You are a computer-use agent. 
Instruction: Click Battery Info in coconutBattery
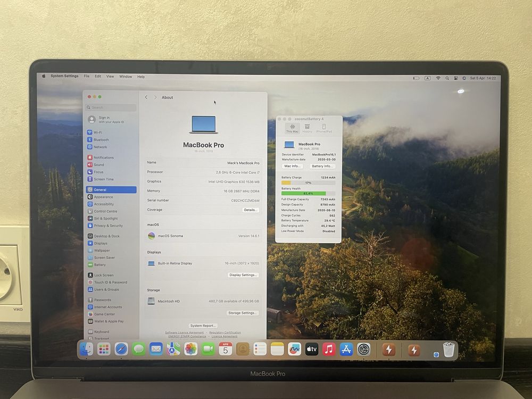pos(322,166)
